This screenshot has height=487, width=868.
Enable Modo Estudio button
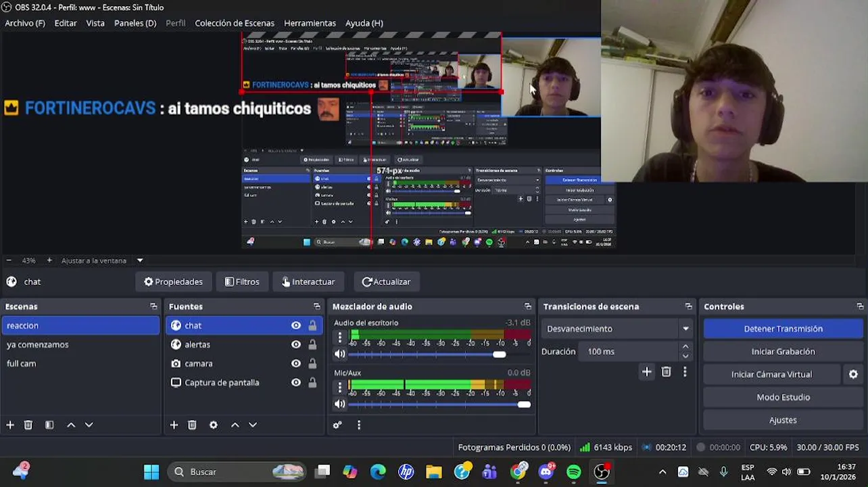(x=783, y=397)
